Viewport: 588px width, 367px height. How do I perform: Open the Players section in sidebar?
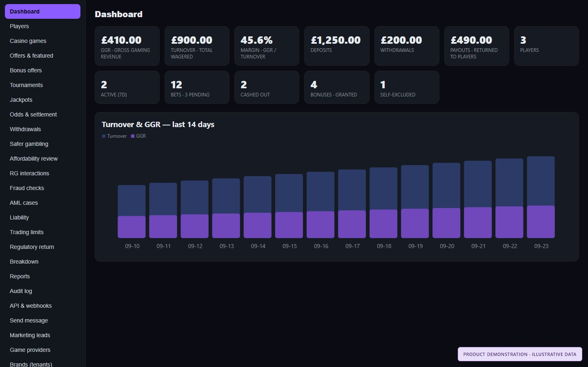pos(42,26)
